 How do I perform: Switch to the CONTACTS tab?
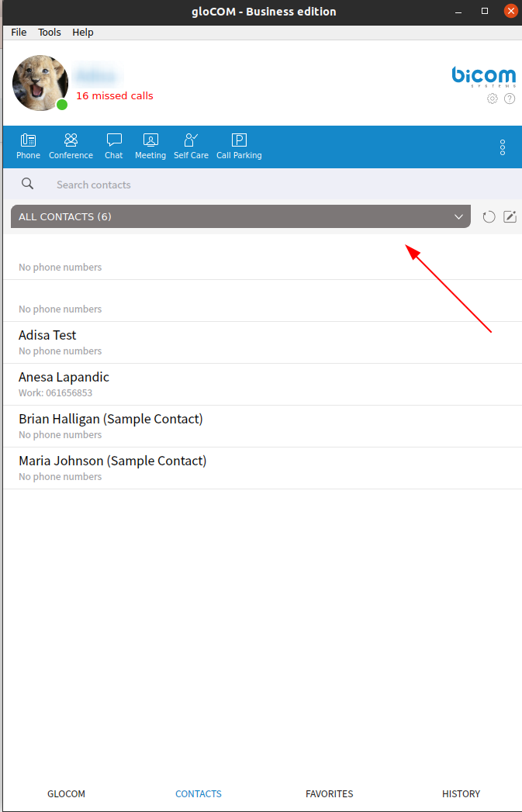click(x=199, y=793)
